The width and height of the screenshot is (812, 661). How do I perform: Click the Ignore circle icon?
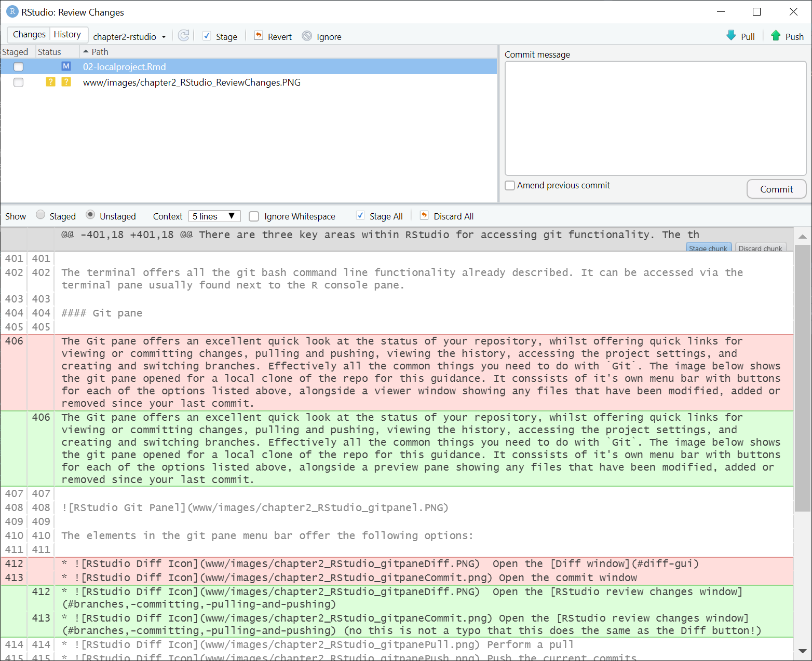307,36
